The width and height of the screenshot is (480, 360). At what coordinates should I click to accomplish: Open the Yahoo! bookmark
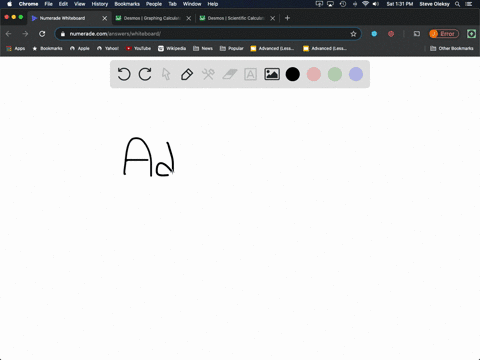pyautogui.click(x=108, y=48)
